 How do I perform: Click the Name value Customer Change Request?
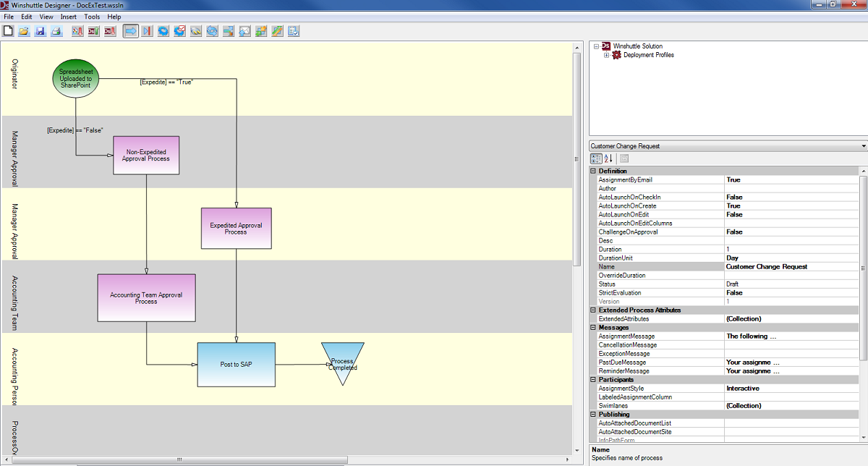(x=792, y=266)
